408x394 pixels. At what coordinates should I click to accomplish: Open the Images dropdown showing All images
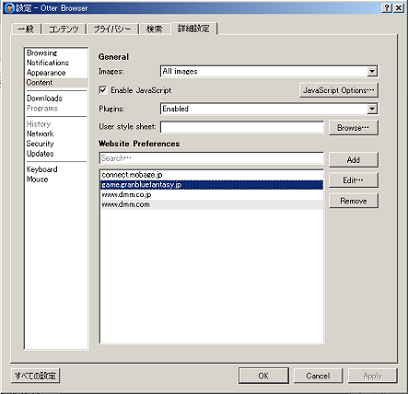coord(269,71)
